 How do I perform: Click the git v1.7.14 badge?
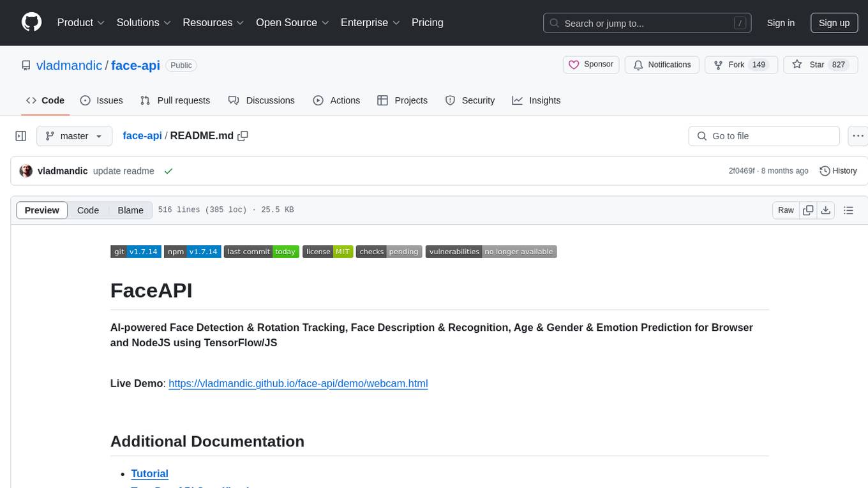[x=135, y=252]
